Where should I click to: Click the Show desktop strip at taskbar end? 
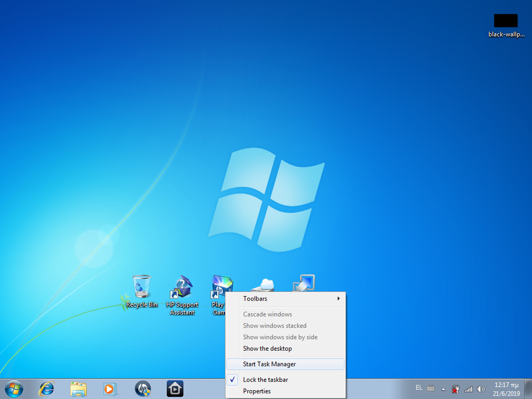(x=528, y=389)
